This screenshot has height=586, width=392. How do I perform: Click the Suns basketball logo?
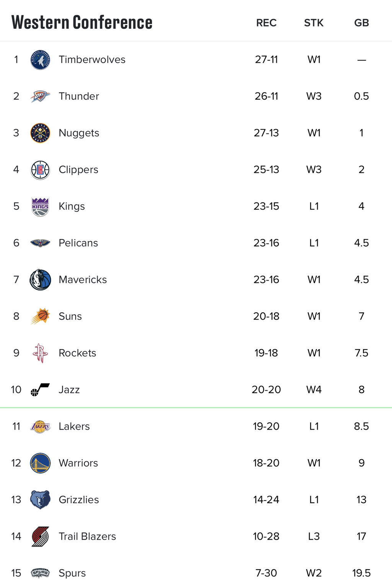pos(40,317)
